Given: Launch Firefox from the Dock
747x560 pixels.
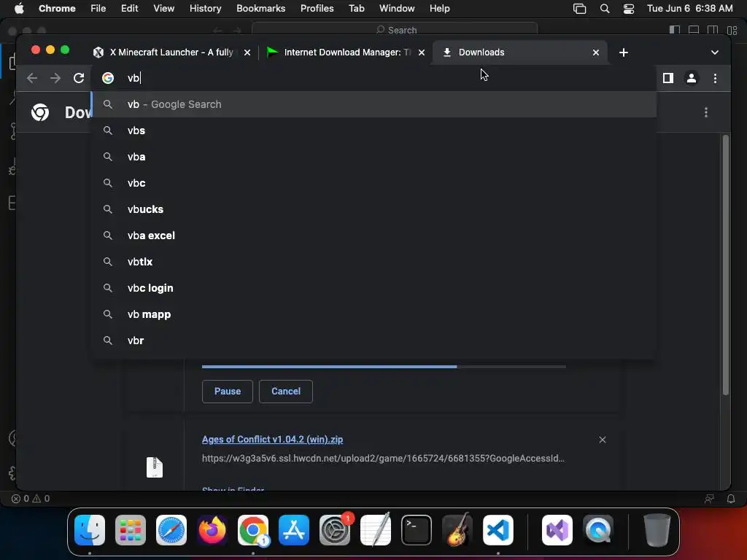Looking at the screenshot, I should (212, 530).
